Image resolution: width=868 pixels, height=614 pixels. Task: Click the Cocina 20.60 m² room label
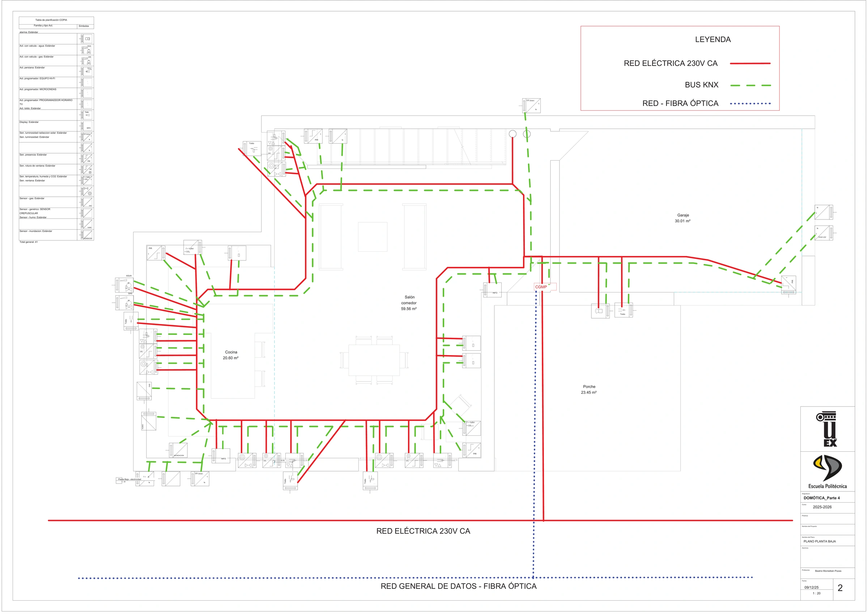coord(231,355)
